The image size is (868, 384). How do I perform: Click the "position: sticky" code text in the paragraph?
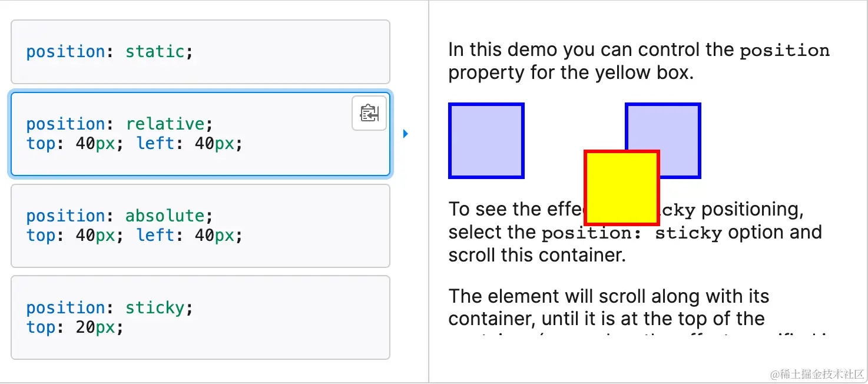tap(631, 233)
